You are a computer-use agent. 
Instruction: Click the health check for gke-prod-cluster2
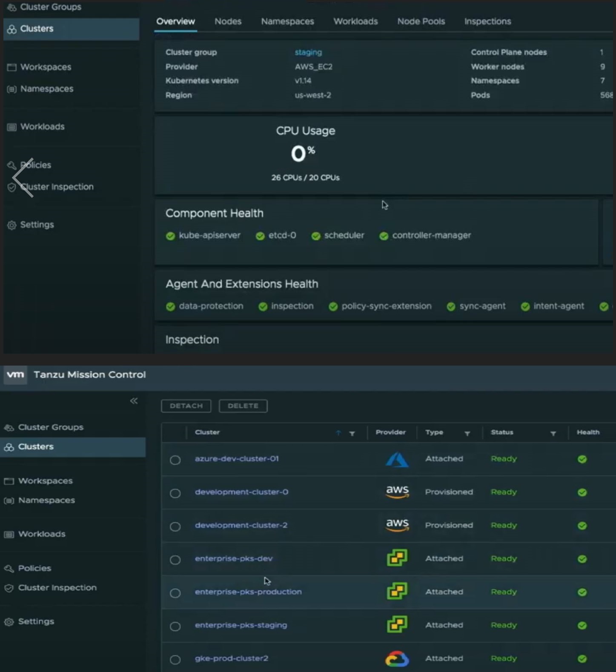[582, 659]
